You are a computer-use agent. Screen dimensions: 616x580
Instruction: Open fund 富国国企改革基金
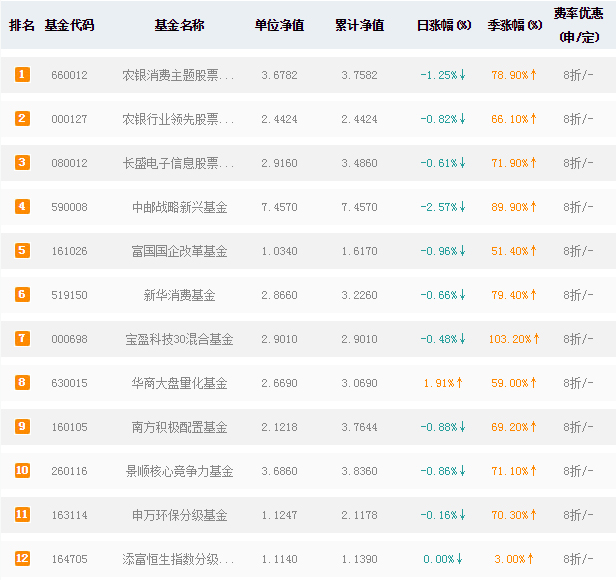point(180,251)
